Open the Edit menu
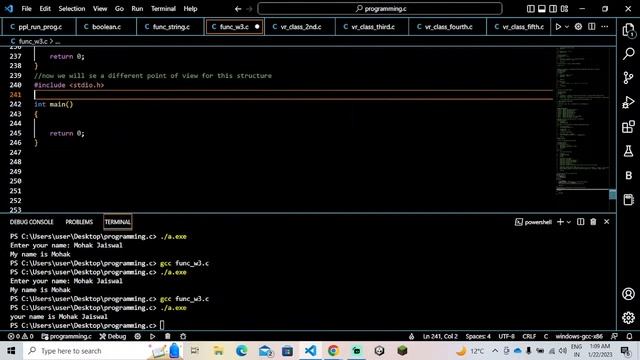The image size is (640, 360). click(x=45, y=9)
